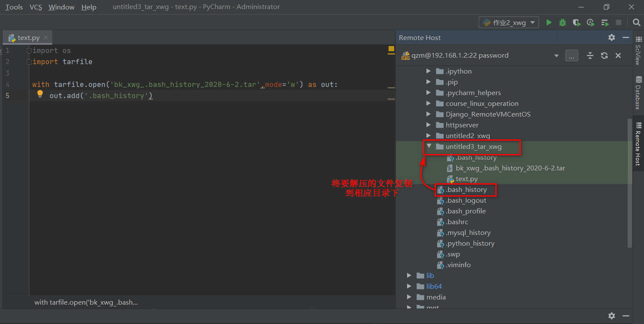Click the disabled stop square icon
Screen dimensions: 644x324
pyautogui.click(x=619, y=22)
